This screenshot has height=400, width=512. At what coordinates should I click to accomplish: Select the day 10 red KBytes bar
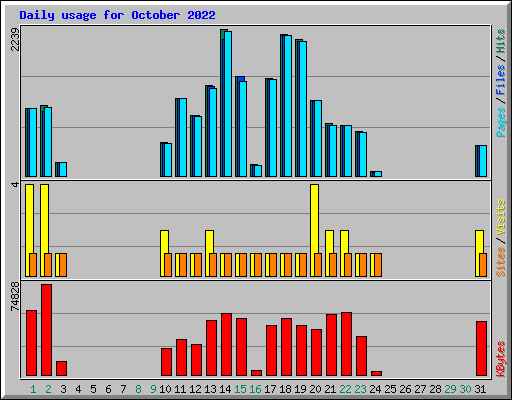tap(166, 362)
